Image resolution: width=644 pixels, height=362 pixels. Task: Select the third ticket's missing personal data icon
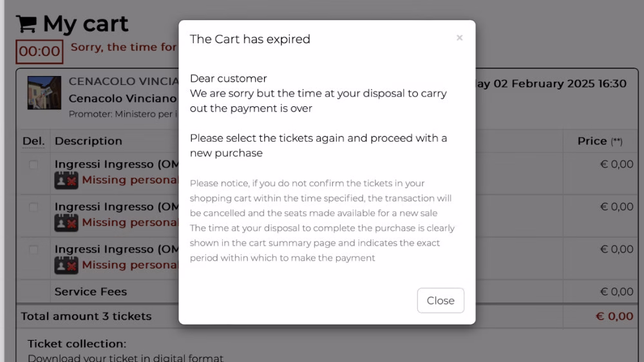[66, 265]
